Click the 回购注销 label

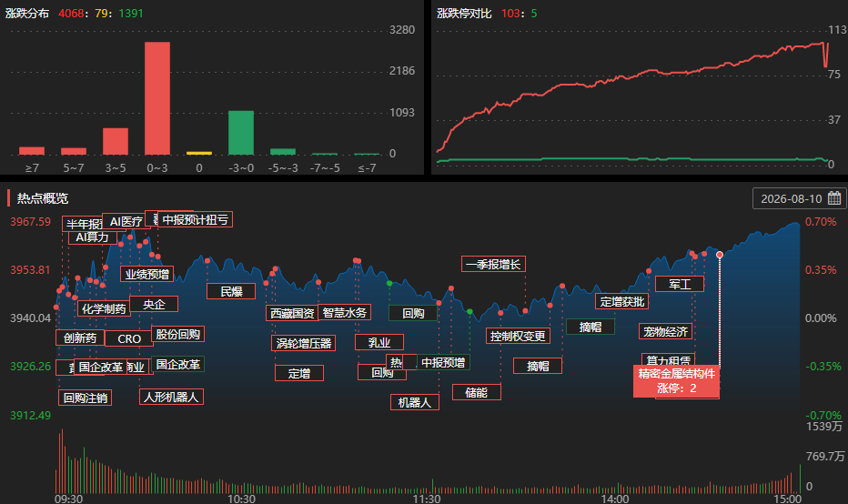point(85,398)
